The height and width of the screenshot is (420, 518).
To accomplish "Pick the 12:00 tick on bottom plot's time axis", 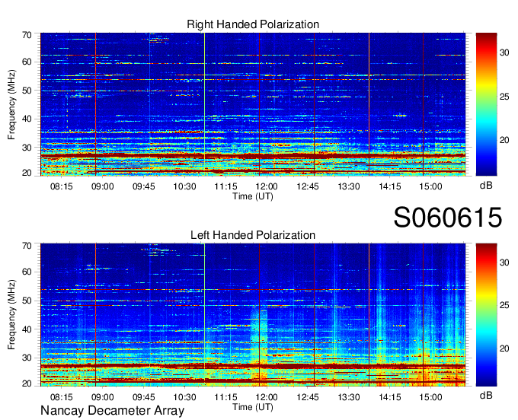I will coord(267,397).
